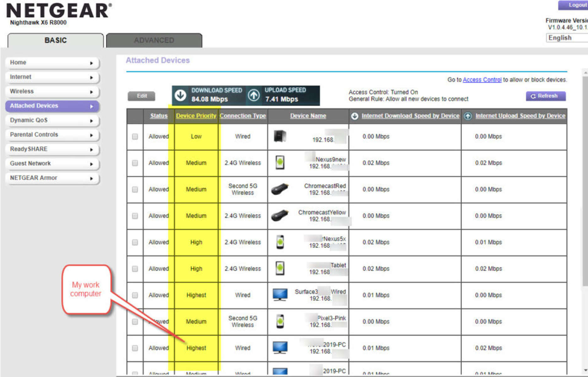The image size is (588, 377).
Task: Switch to the BASIC tab
Action: point(56,40)
